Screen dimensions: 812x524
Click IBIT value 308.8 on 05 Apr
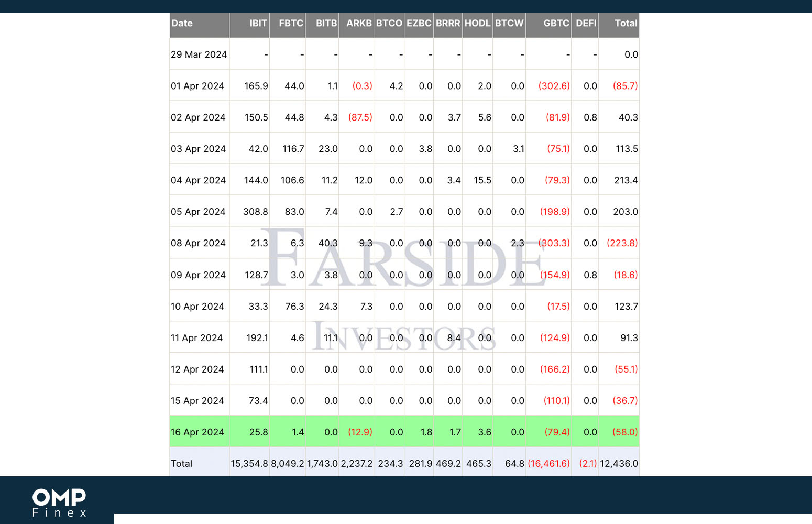256,212
